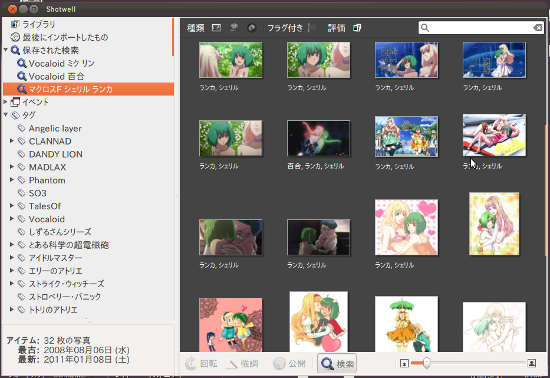
Task: Click the library icon beside ライブラリ
Action: pos(15,24)
